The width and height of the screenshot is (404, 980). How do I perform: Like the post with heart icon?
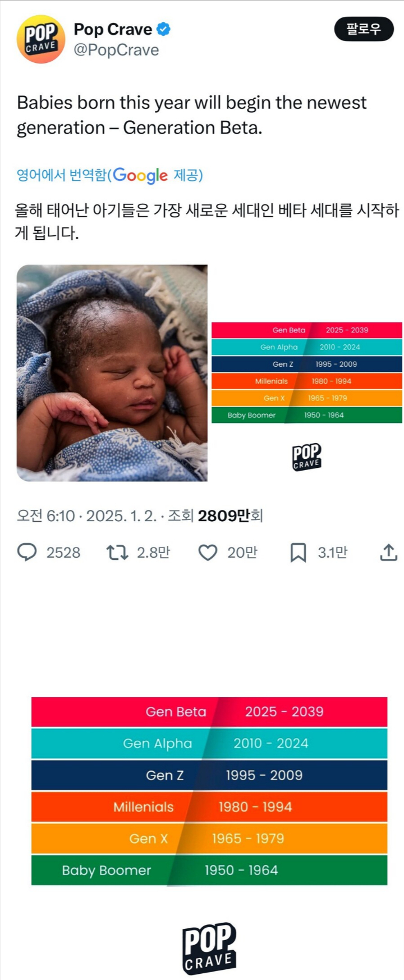tap(208, 553)
